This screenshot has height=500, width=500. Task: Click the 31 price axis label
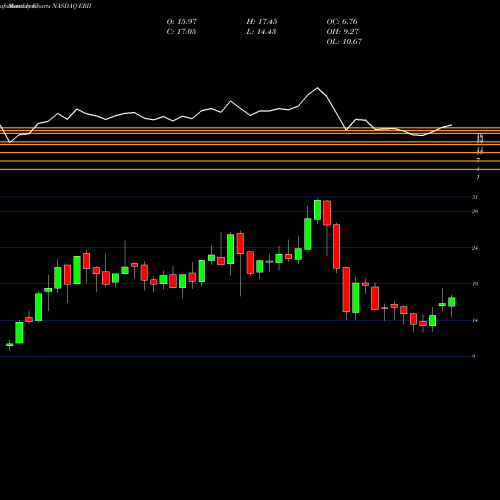click(475, 197)
